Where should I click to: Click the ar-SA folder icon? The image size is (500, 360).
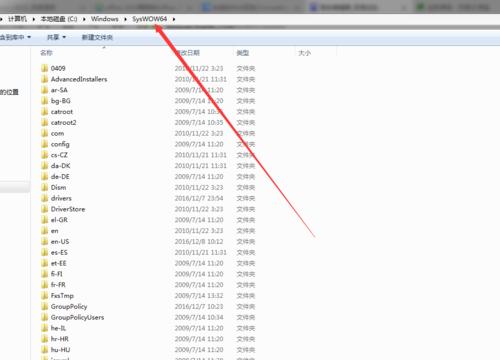click(x=44, y=90)
